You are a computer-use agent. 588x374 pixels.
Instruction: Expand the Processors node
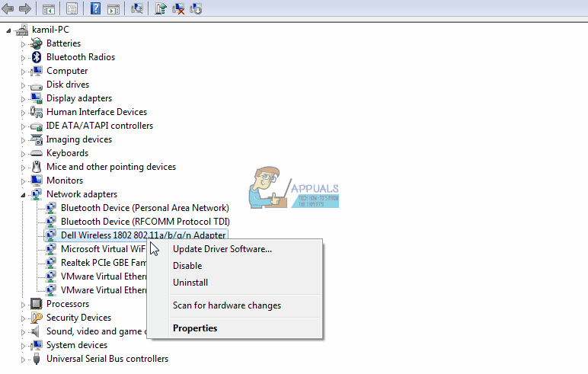[23, 305]
